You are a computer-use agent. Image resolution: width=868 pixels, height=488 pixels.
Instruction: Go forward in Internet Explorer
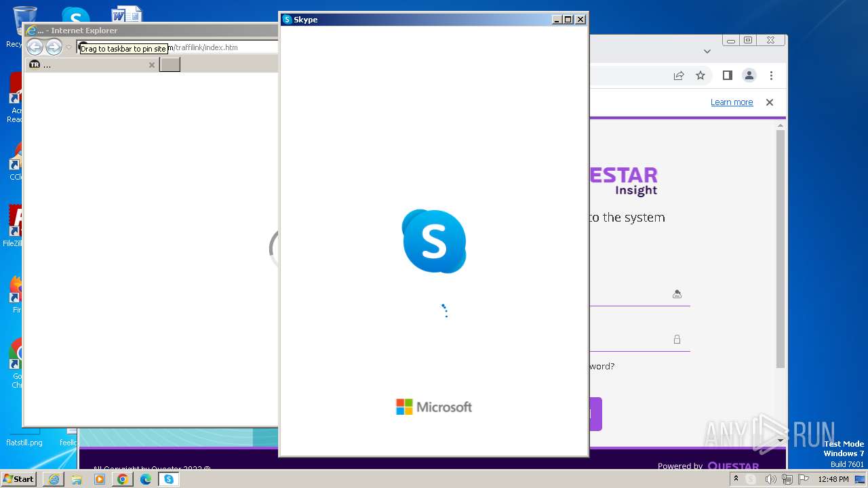click(x=54, y=47)
